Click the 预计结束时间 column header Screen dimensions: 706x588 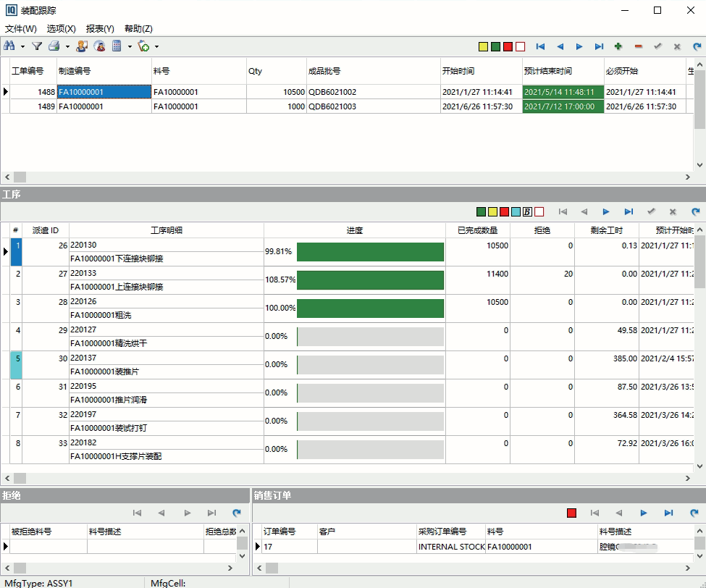[547, 71]
